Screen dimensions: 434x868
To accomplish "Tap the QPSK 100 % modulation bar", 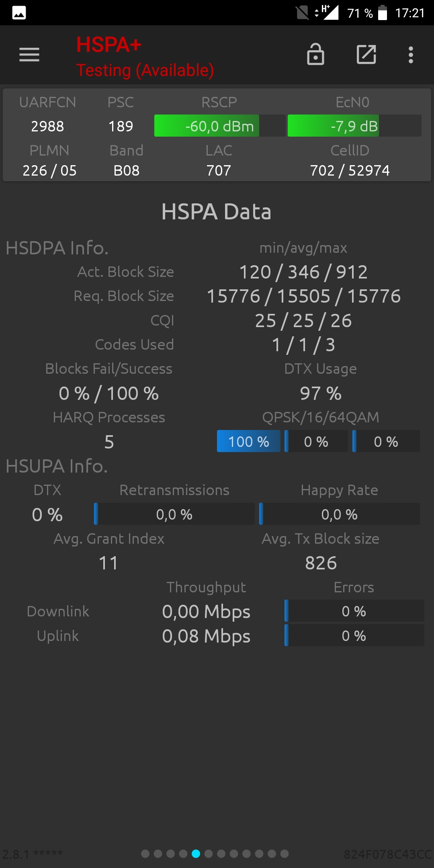I will click(x=249, y=441).
